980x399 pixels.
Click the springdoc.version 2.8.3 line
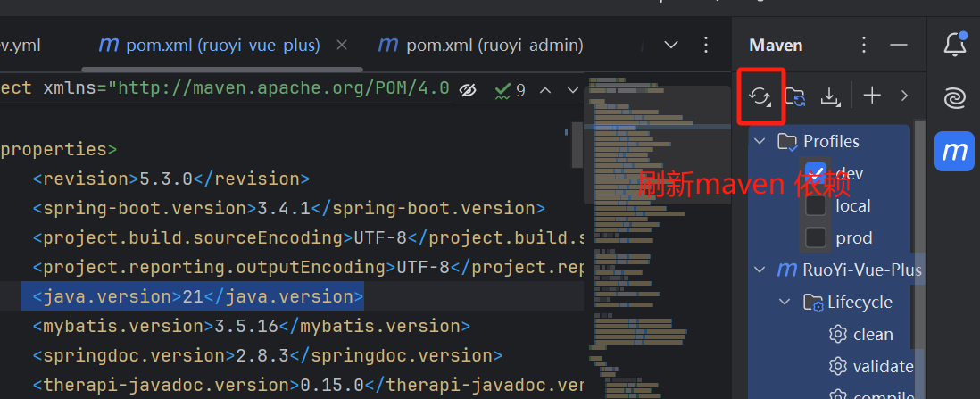(x=268, y=355)
